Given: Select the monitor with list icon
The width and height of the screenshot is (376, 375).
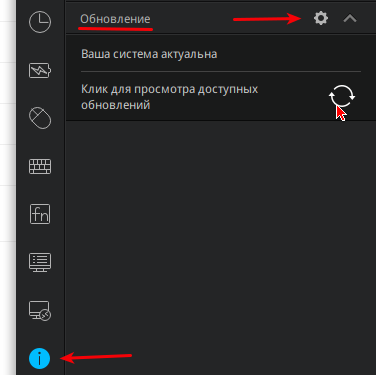Looking at the screenshot, I should pyautogui.click(x=40, y=262).
